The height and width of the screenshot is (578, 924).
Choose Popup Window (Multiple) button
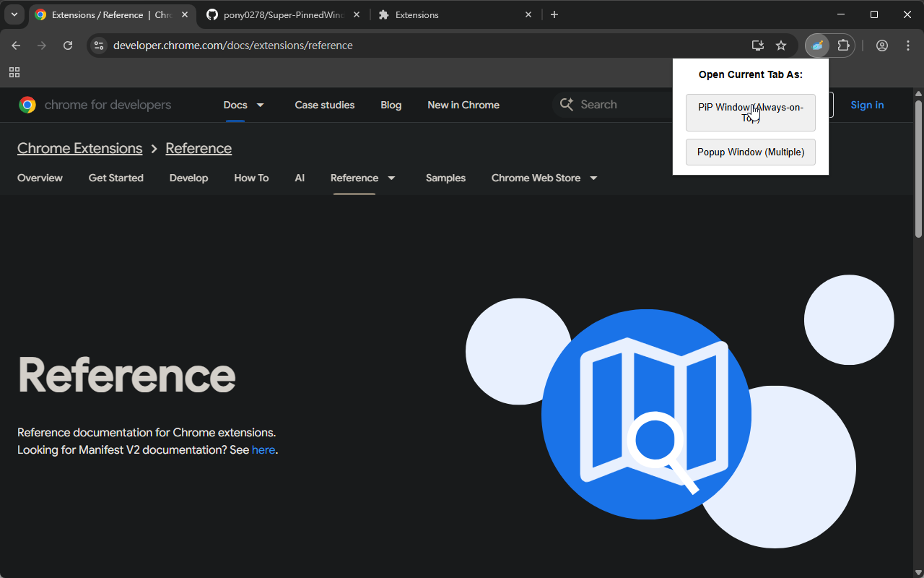[751, 152]
